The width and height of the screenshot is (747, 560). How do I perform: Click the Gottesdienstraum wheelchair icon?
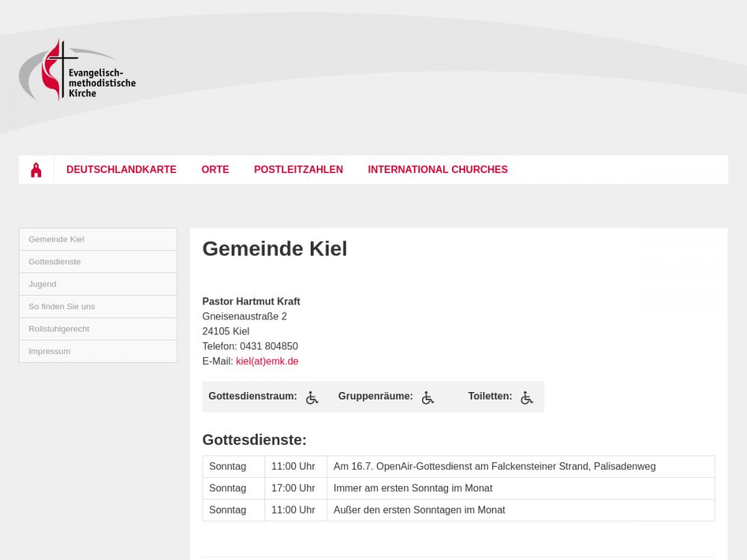(311, 398)
